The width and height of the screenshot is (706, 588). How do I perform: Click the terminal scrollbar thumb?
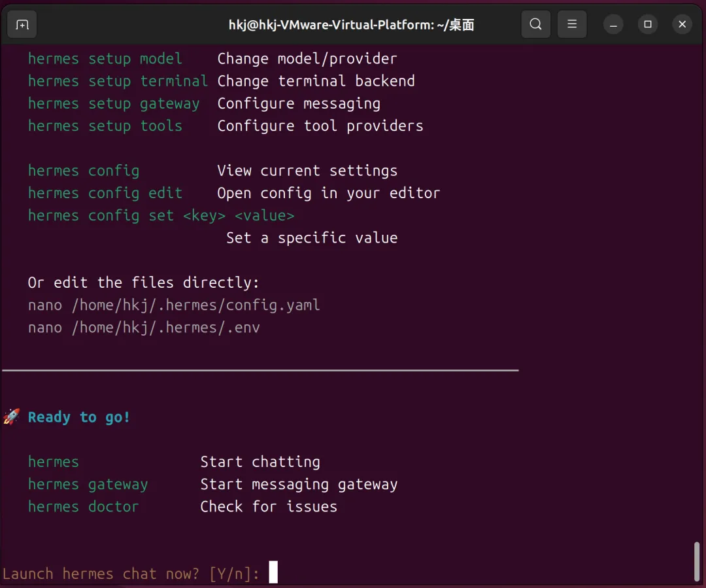[x=697, y=561]
